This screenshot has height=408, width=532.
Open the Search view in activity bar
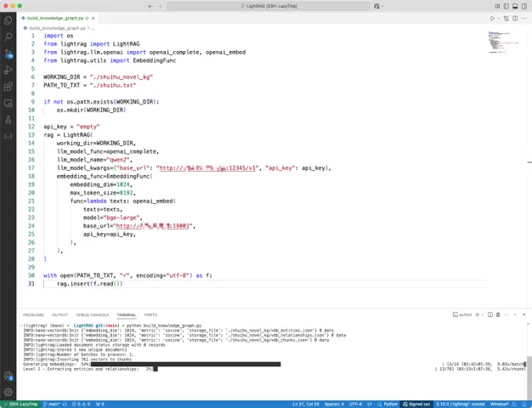(x=8, y=37)
